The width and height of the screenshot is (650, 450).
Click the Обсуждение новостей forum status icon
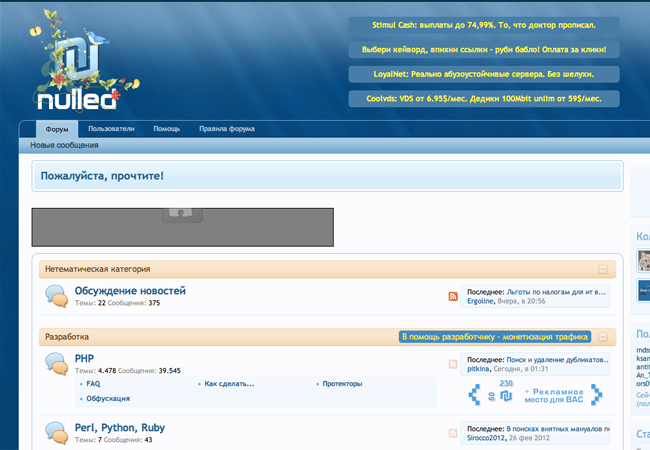56,296
